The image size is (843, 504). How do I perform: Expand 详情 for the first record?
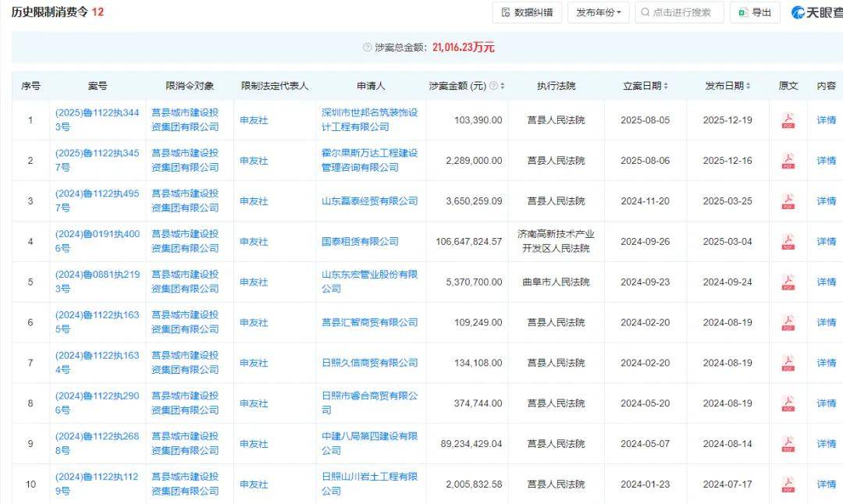[825, 120]
